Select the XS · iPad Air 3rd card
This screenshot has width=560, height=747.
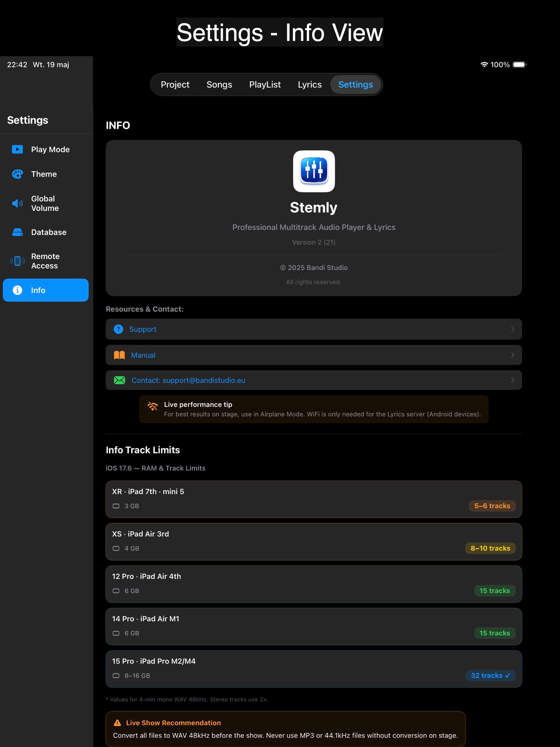click(314, 542)
